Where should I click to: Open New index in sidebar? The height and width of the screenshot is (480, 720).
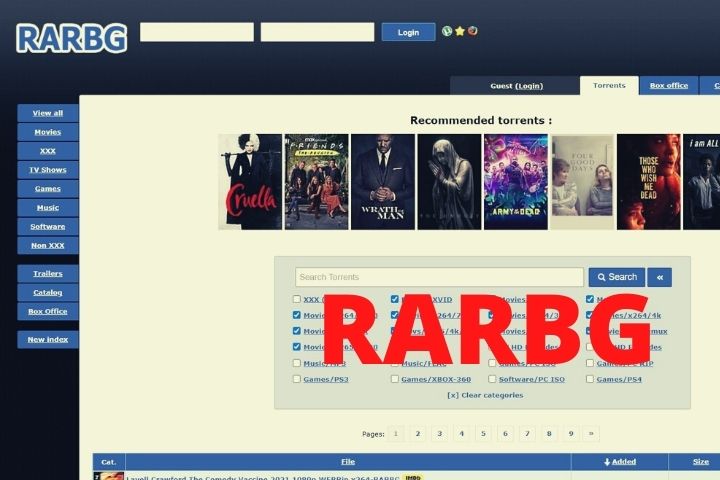48,339
